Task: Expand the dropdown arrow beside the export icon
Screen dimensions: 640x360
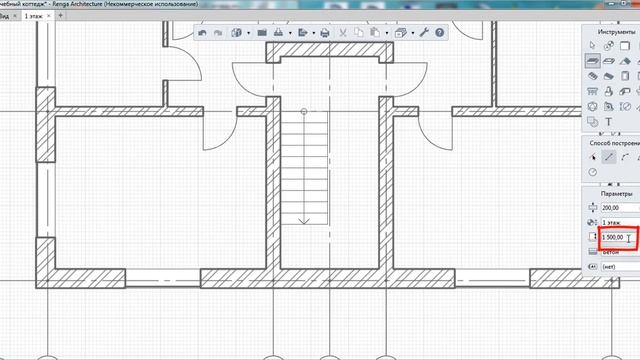Action: pos(313,33)
